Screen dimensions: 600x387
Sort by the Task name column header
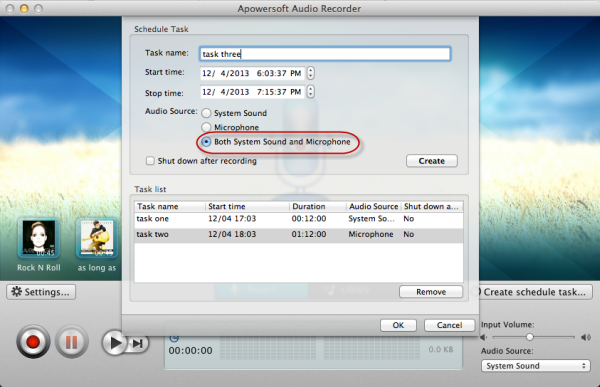(x=170, y=206)
